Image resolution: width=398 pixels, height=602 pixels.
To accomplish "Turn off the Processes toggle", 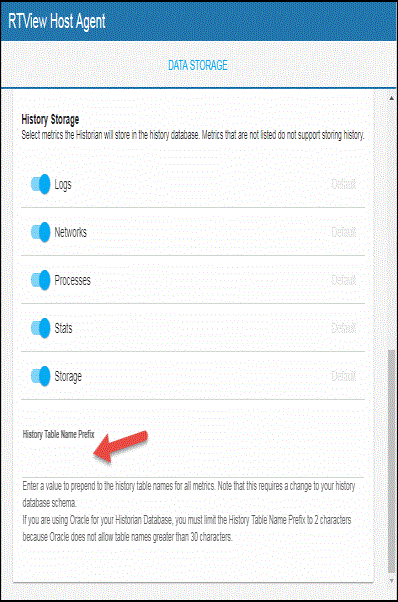I will (x=40, y=280).
